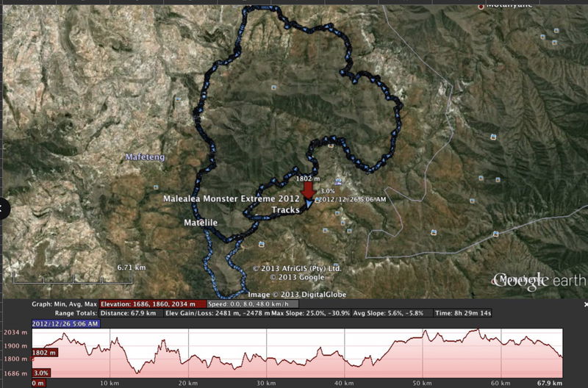Click the blue track position arrowhead
This screenshot has height=388, width=588.
click(309, 204)
